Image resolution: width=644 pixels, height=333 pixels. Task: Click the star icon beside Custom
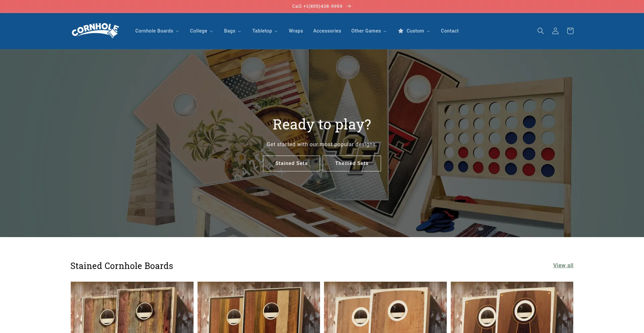pos(401,31)
